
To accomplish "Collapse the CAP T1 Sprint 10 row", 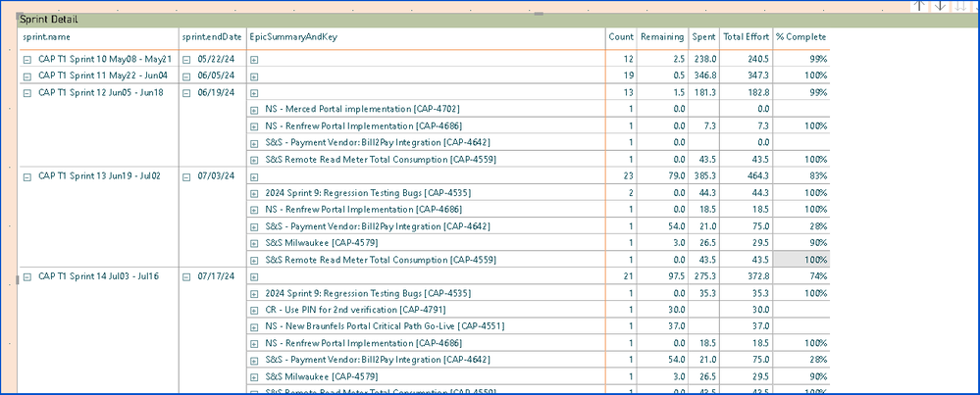I will tap(26, 59).
